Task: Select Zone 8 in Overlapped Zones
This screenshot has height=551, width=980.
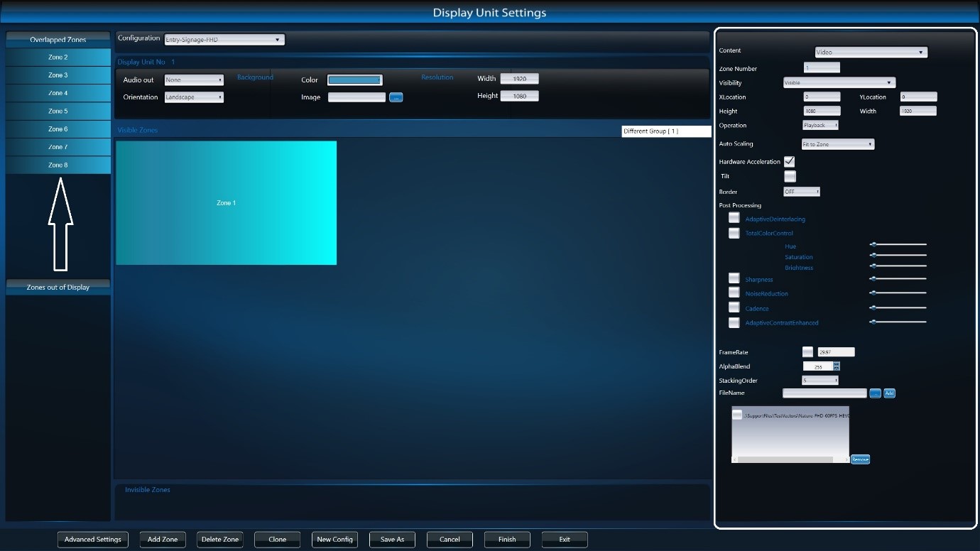Action: (x=58, y=165)
